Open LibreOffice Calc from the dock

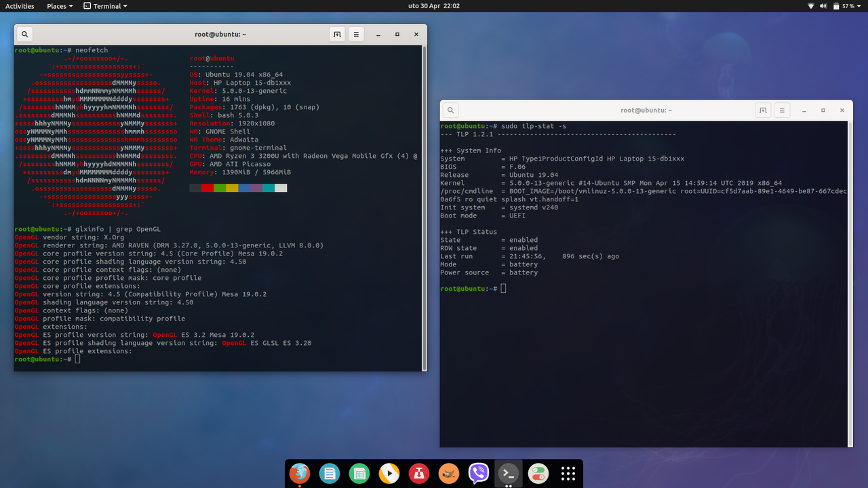point(359,474)
